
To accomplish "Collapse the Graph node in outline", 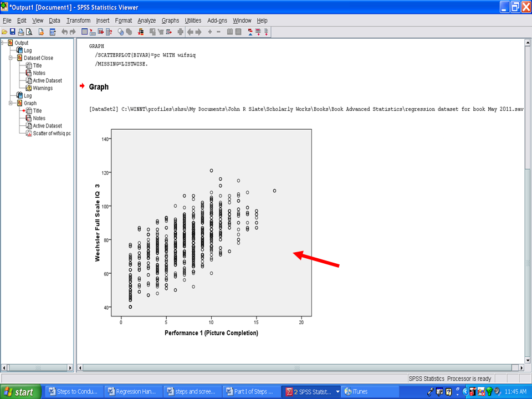I will click(x=11, y=103).
